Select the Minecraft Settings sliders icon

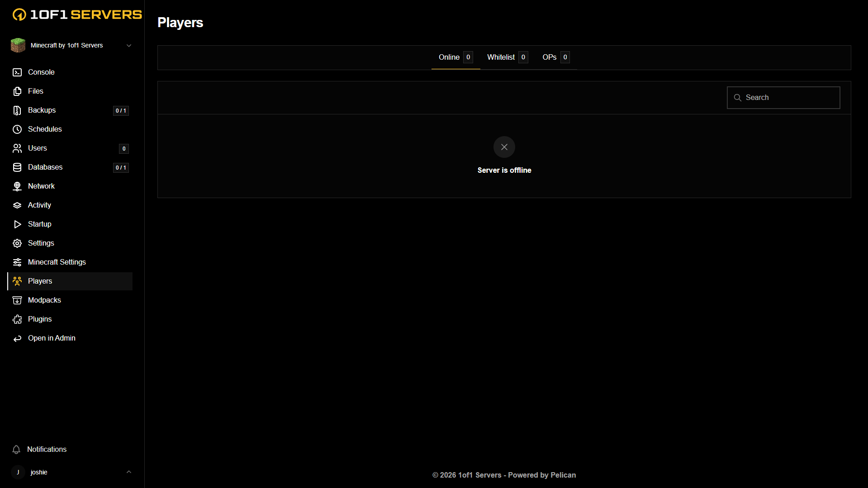17,262
